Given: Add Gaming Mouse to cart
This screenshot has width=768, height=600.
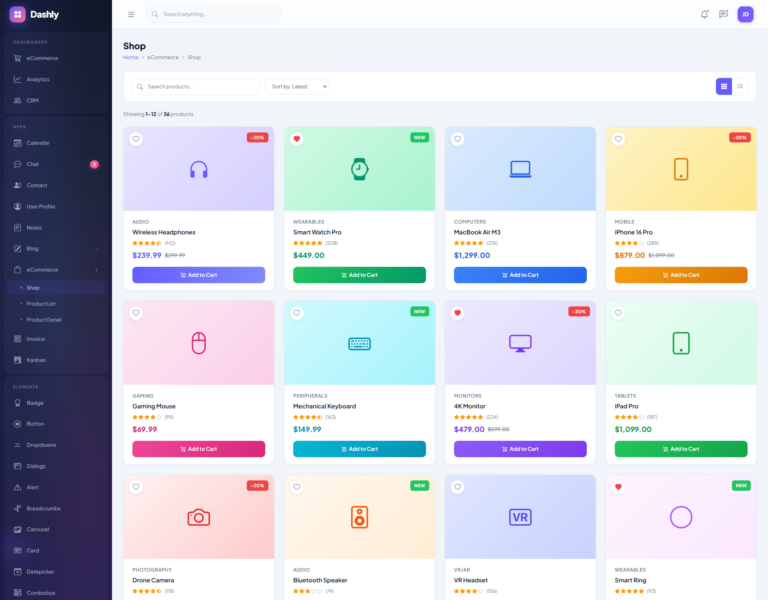Looking at the screenshot, I should [198, 449].
